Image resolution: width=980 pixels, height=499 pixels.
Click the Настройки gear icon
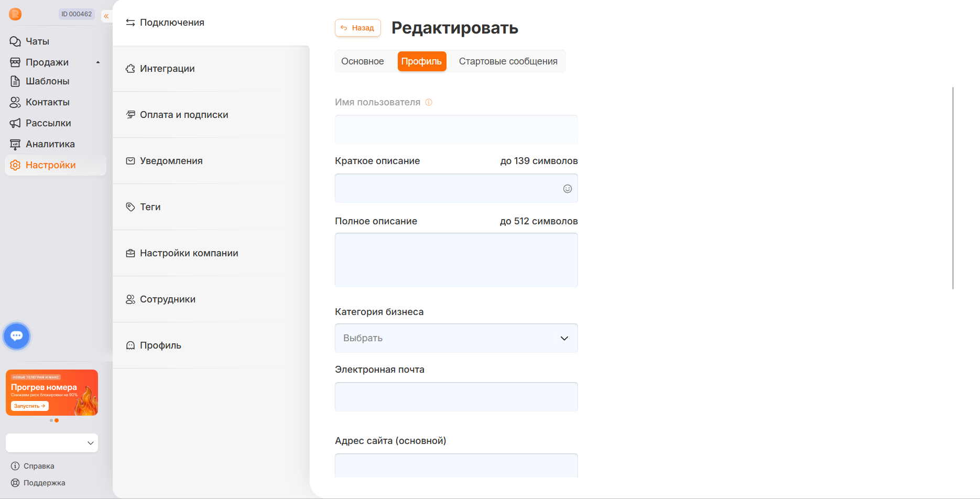pos(15,165)
